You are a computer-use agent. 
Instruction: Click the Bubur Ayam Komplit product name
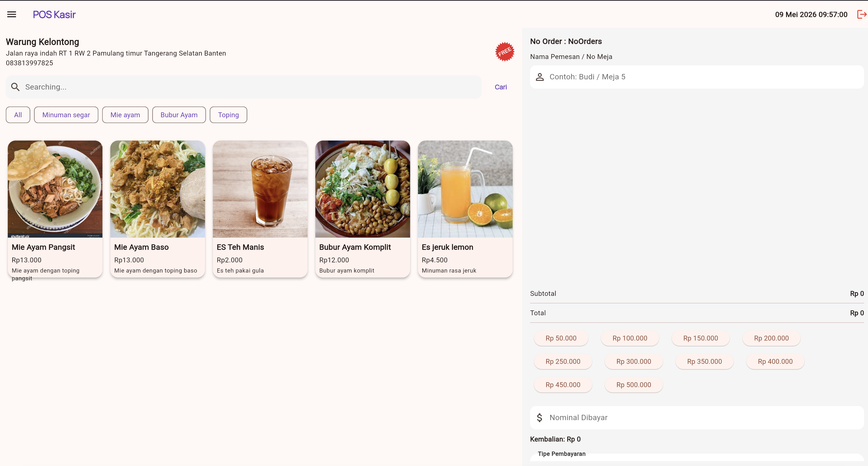coord(355,247)
